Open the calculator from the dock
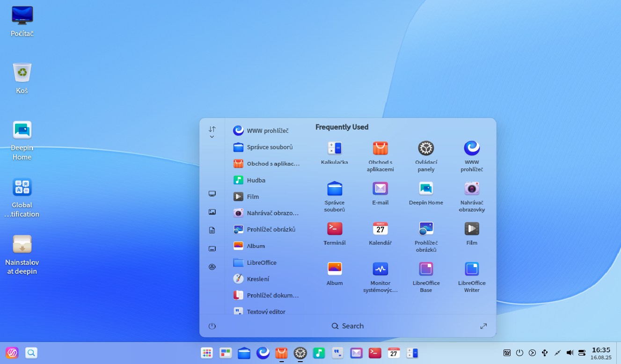The width and height of the screenshot is (621, 364). [412, 353]
